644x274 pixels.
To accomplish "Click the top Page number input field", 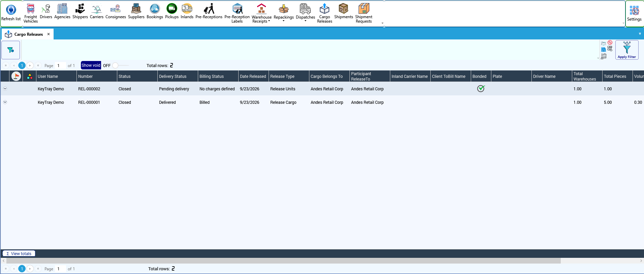I will pos(61,65).
